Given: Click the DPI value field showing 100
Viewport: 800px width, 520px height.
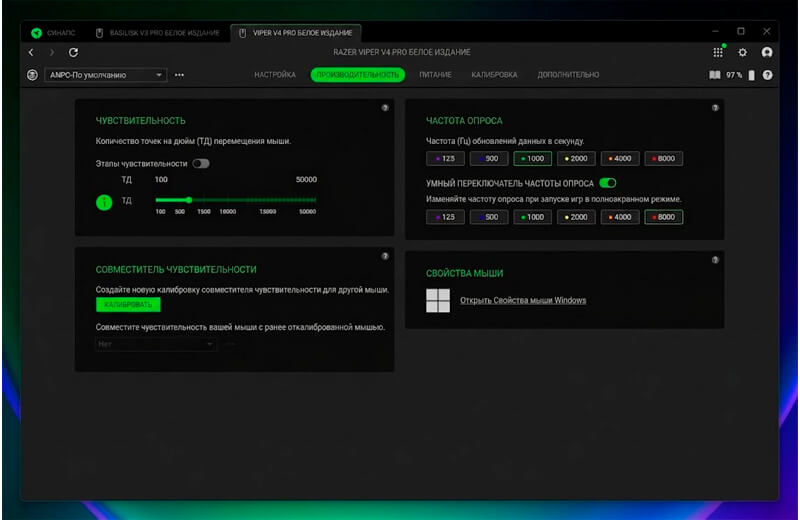Looking at the screenshot, I should tap(161, 180).
